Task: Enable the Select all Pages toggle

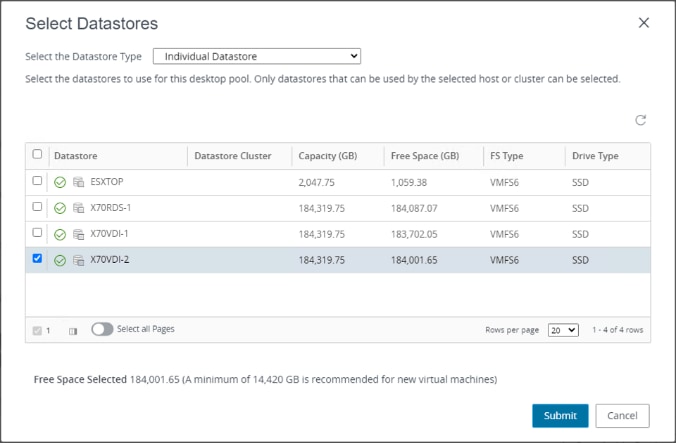Action: [102, 329]
